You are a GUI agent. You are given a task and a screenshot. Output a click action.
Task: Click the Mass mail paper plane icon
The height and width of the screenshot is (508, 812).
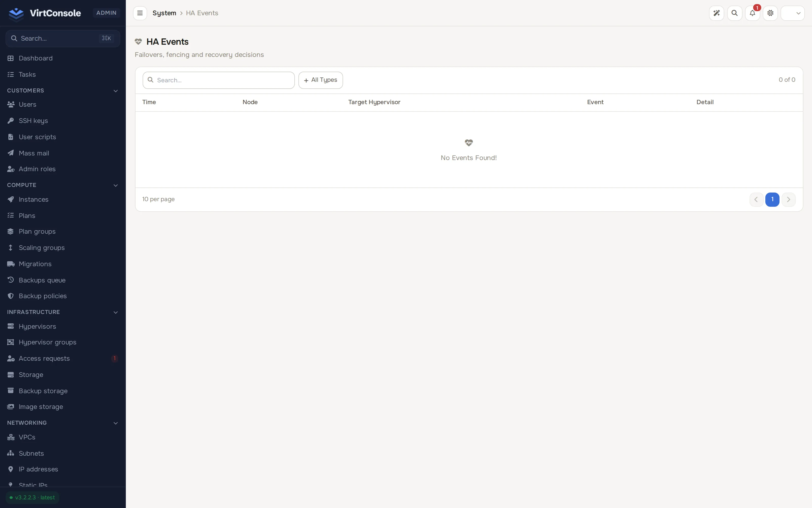11,153
